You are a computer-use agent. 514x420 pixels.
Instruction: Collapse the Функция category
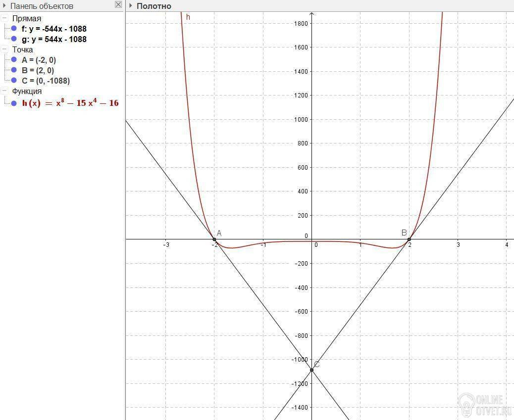click(4, 91)
